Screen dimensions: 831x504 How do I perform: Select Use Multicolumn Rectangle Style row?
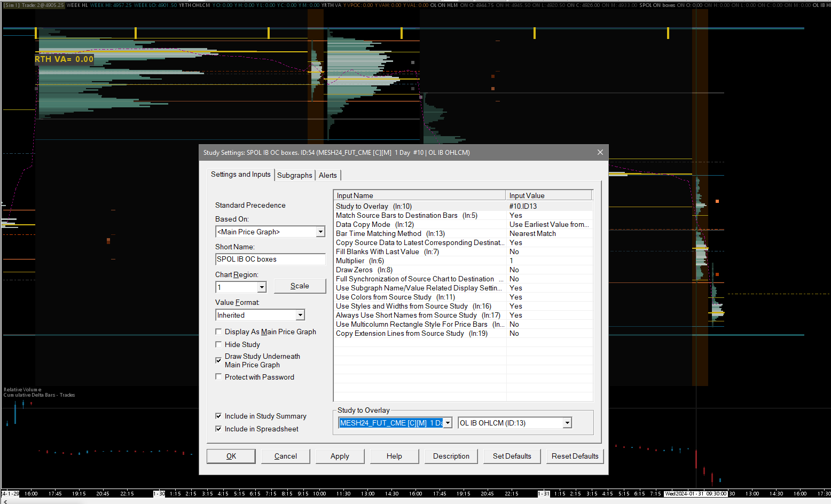tap(463, 324)
